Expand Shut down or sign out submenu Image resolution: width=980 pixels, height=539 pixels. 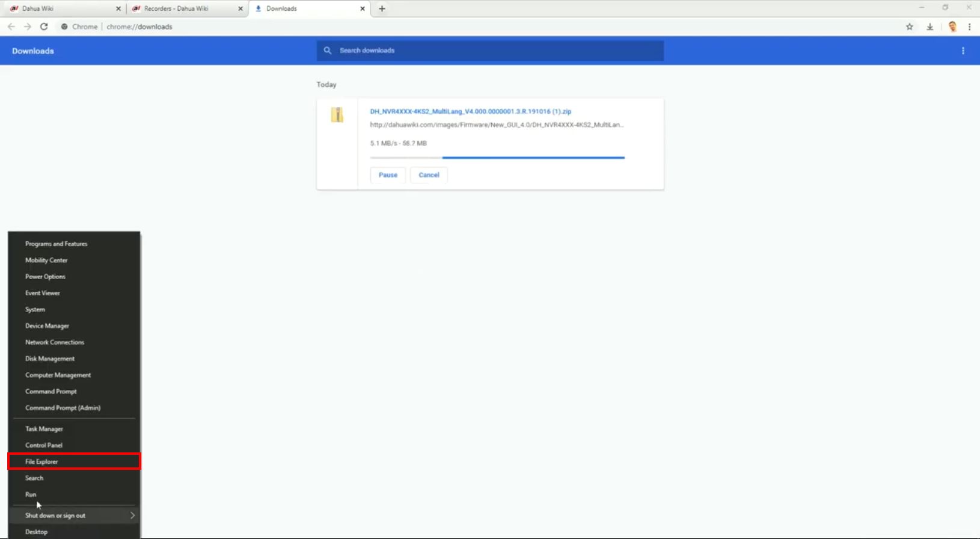pos(74,516)
